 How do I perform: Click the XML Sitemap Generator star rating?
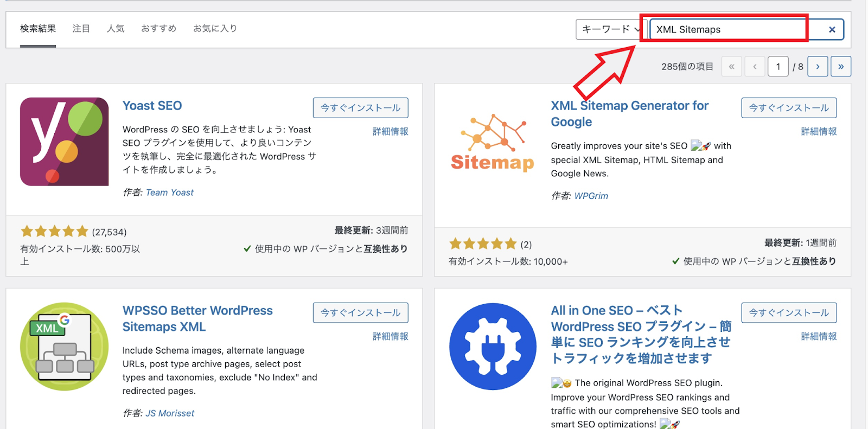[x=483, y=244]
